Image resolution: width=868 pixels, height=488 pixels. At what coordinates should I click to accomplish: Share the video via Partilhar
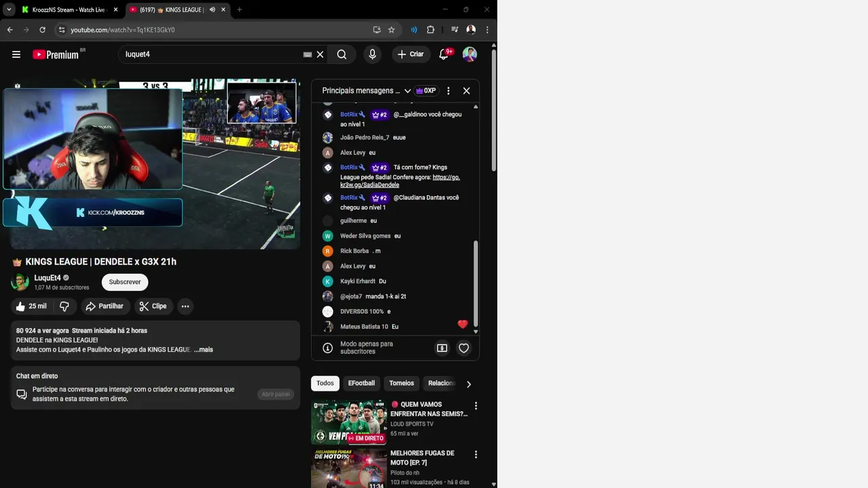(104, 306)
